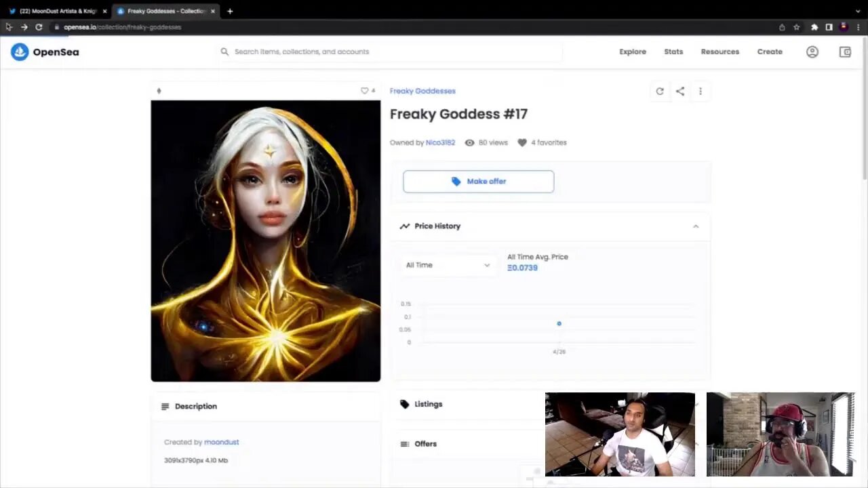Close the Freaky Goddesses browser tab
This screenshot has width=868, height=488.
pyautogui.click(x=213, y=11)
